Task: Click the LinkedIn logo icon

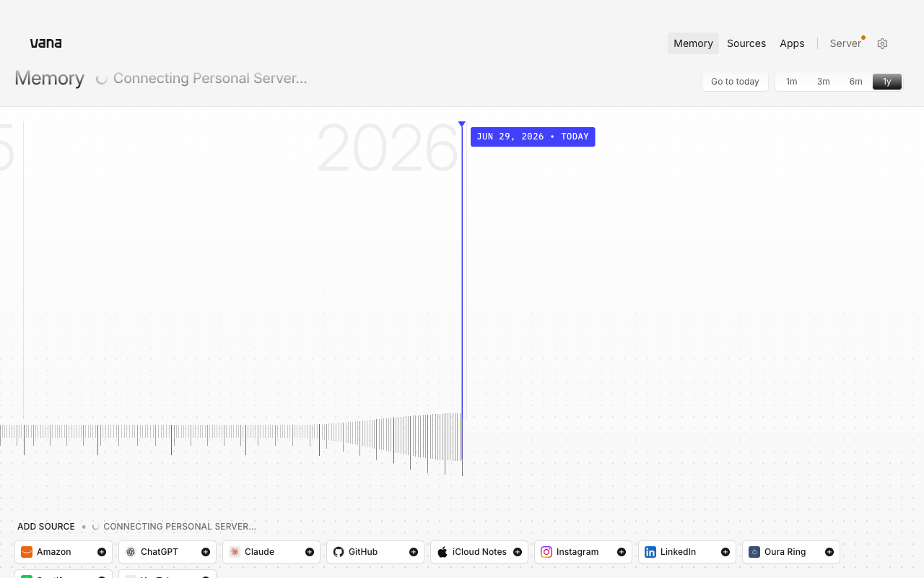Action: pyautogui.click(x=650, y=552)
